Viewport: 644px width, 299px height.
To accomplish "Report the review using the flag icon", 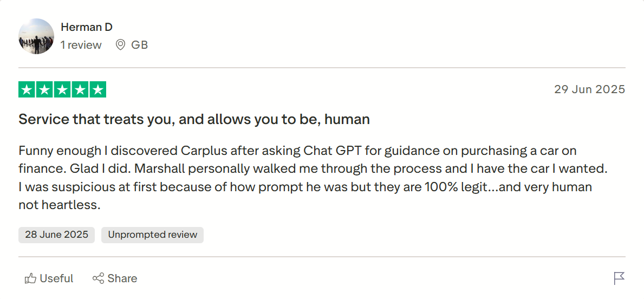I will (619, 278).
